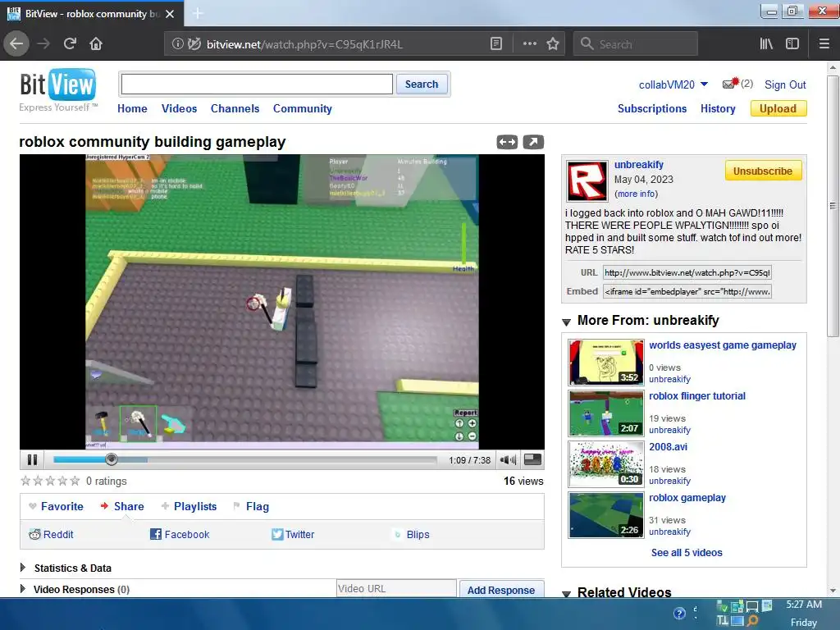The image size is (840, 630).
Task: Open the inbox envelope icon
Action: (731, 84)
